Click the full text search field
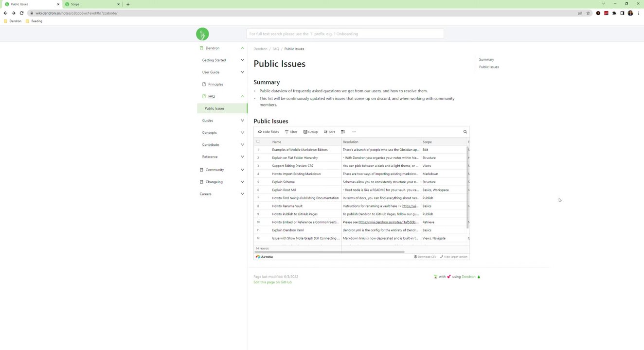 345,34
